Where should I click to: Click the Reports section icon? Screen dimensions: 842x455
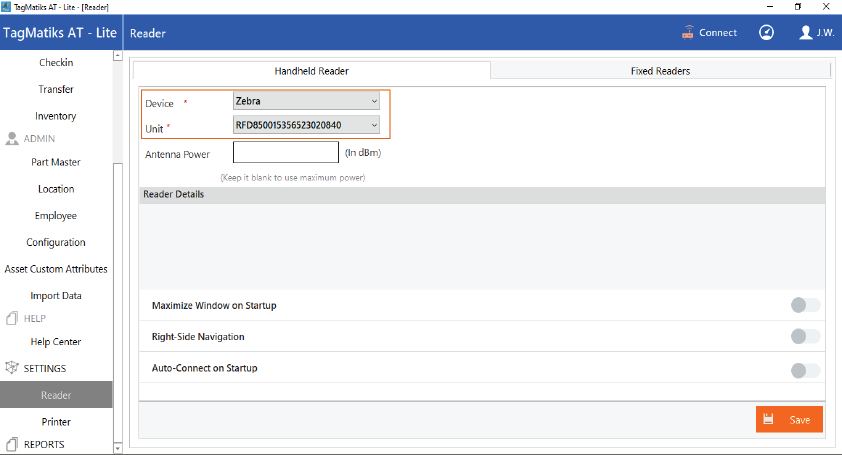pyautogui.click(x=13, y=444)
